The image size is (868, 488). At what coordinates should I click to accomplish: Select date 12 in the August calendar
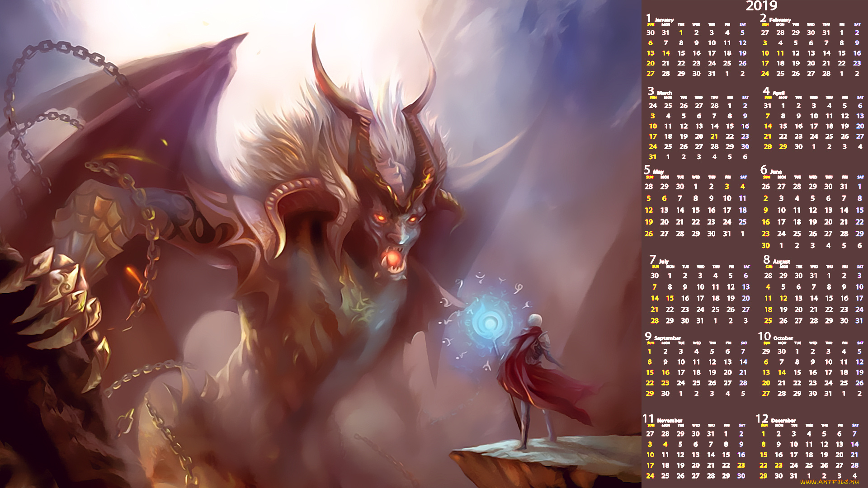click(783, 298)
